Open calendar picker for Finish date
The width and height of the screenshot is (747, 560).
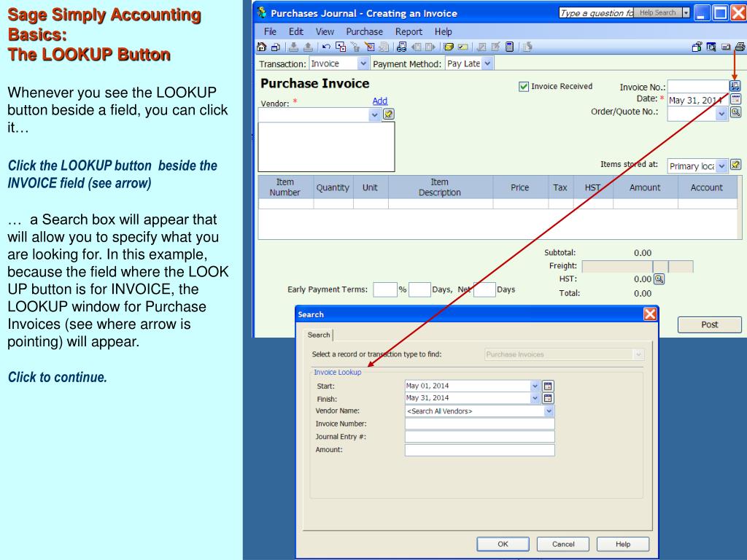[x=548, y=398]
